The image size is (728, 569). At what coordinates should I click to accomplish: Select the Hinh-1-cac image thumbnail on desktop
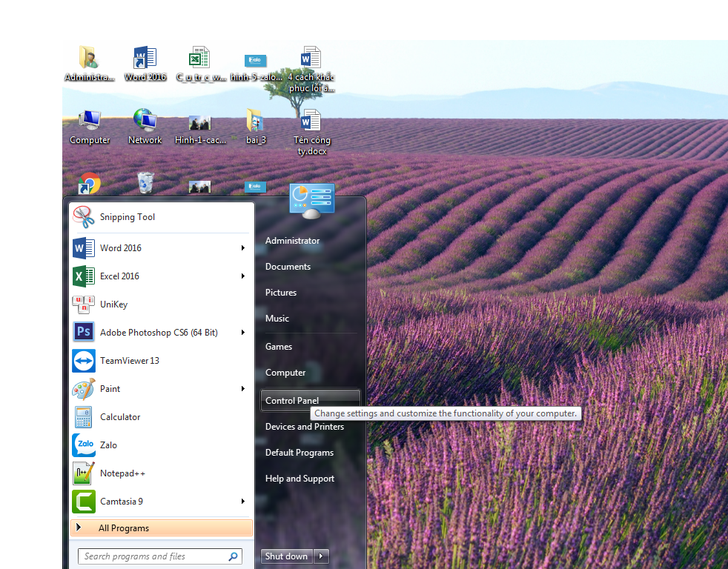coord(200,129)
